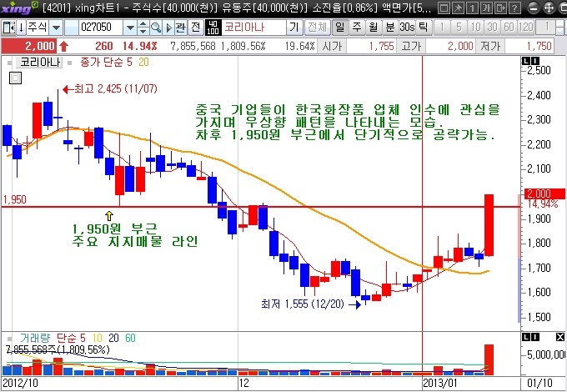The image size is (567, 392).
Task: Choose the 1 interval button
Action: coord(442,28)
